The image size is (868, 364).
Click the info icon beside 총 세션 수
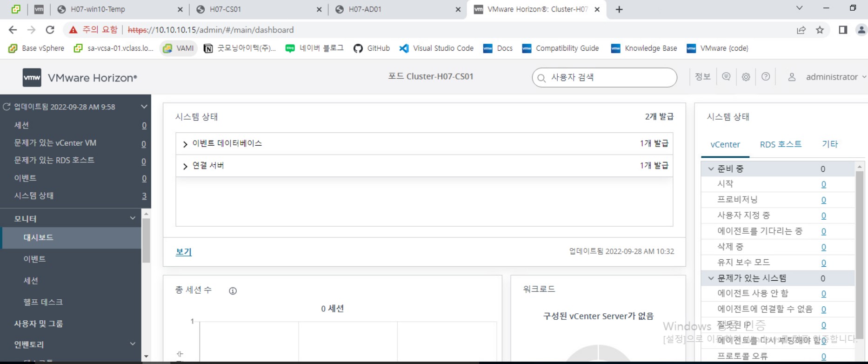point(233,290)
